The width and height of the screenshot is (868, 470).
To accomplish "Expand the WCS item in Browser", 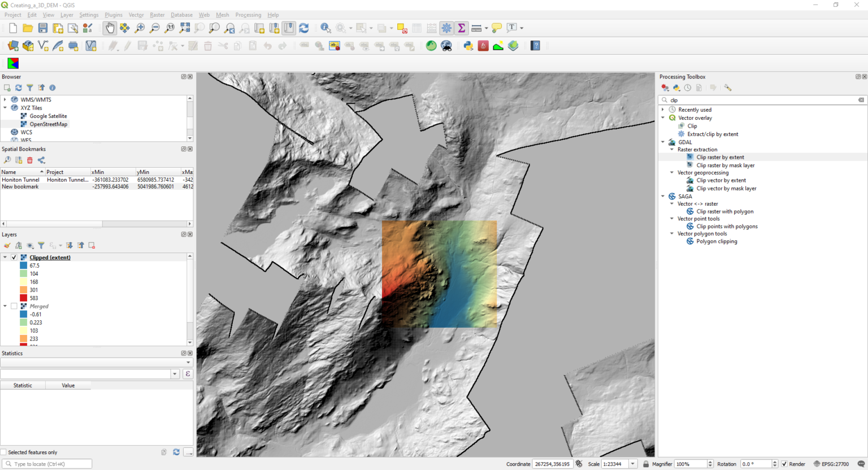I will coord(5,132).
